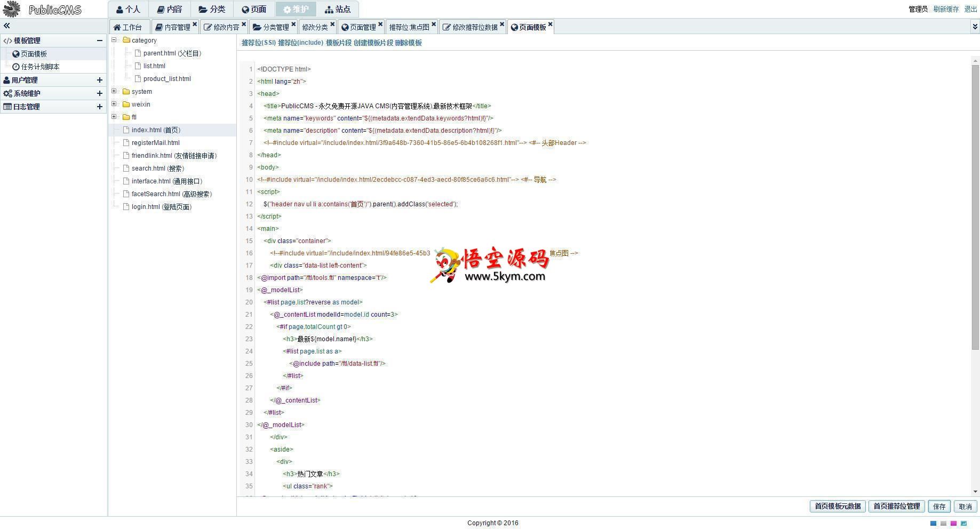
Task: Click the 模板片段 link
Action: (x=339, y=43)
